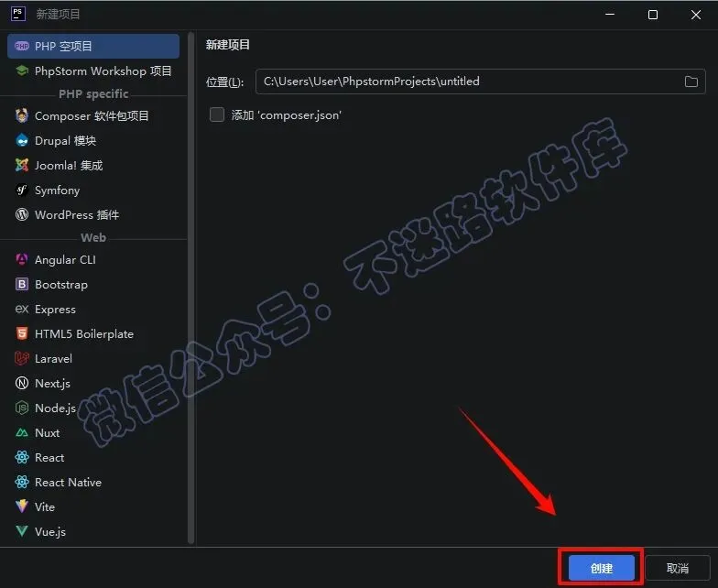The image size is (718, 588).
Task: Select Vue.js project type
Action: (x=93, y=531)
